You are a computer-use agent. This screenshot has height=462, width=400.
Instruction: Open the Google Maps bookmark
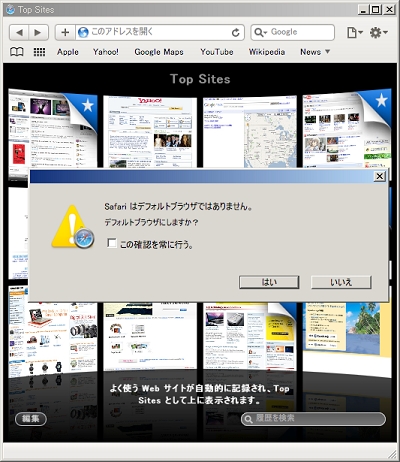click(159, 52)
